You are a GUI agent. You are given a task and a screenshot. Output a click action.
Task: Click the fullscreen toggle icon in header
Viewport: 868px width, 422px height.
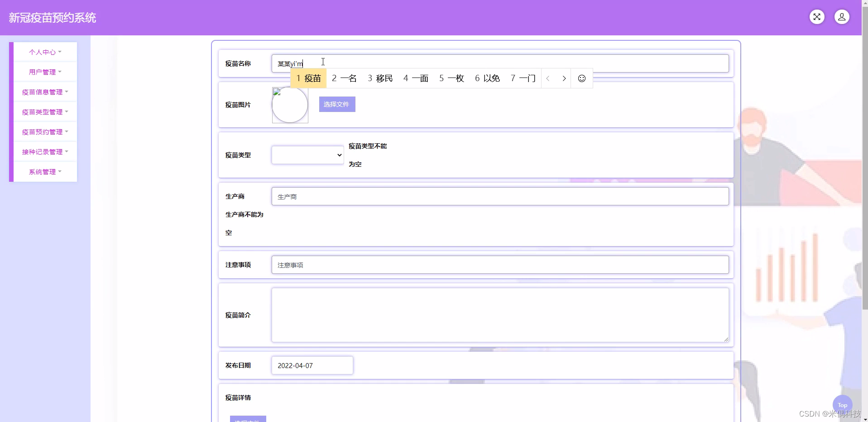(817, 17)
